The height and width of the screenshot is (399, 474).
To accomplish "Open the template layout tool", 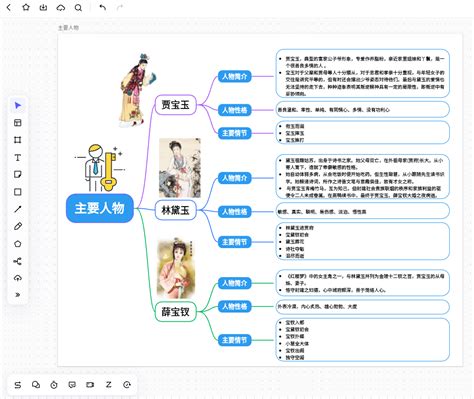I will (18, 123).
